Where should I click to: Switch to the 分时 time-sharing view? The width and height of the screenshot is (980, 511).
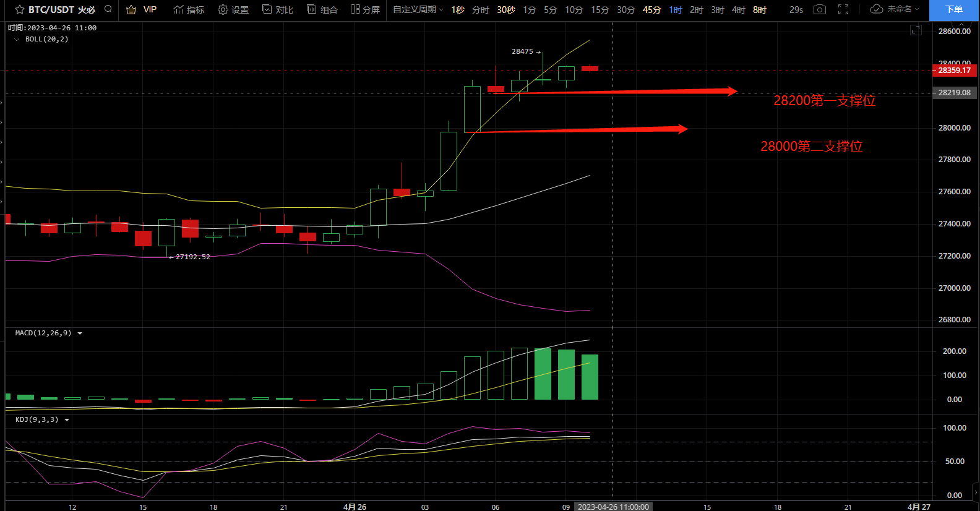pos(481,10)
